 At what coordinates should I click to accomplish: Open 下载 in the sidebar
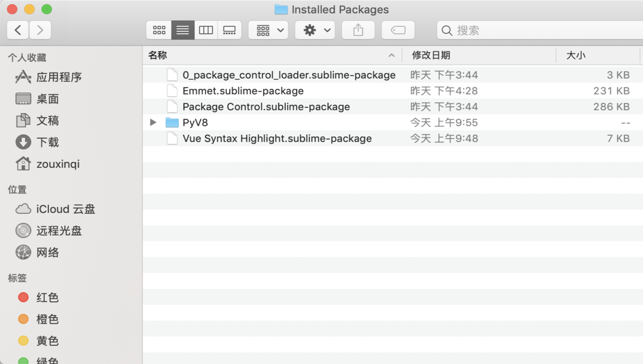click(48, 143)
